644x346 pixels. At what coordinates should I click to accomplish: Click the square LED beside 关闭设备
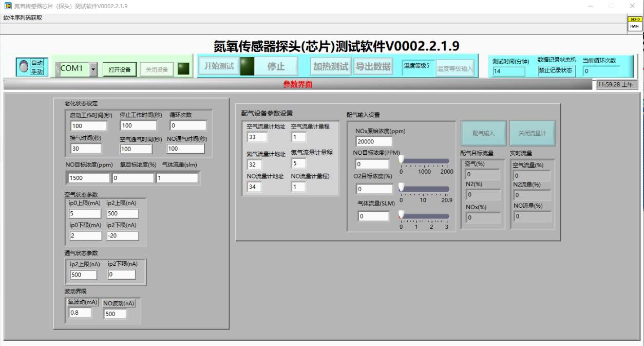click(183, 69)
